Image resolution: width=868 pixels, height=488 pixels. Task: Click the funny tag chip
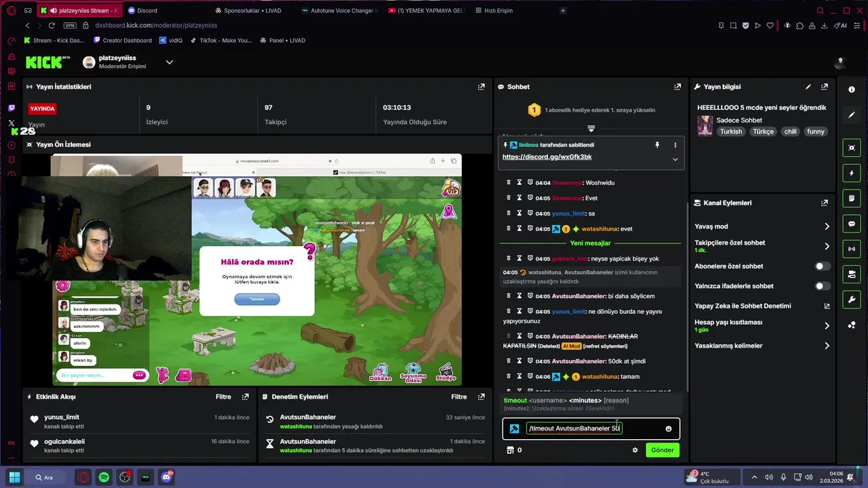pyautogui.click(x=816, y=131)
